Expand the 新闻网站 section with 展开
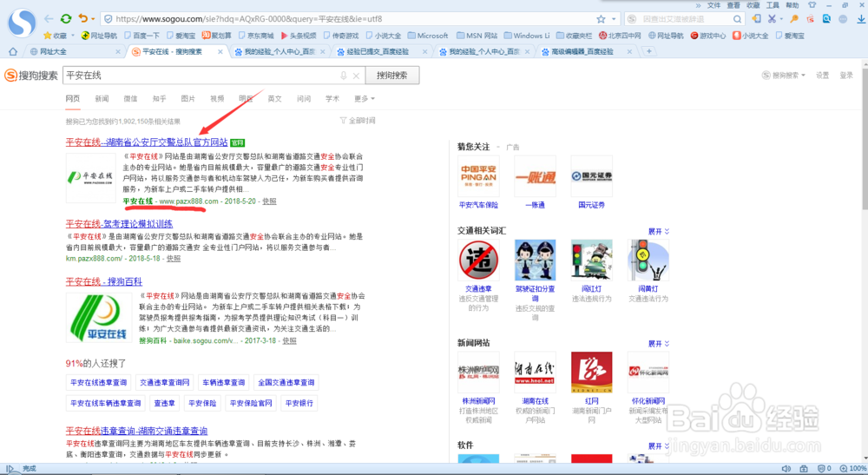The width and height of the screenshot is (868, 475). pos(659,344)
